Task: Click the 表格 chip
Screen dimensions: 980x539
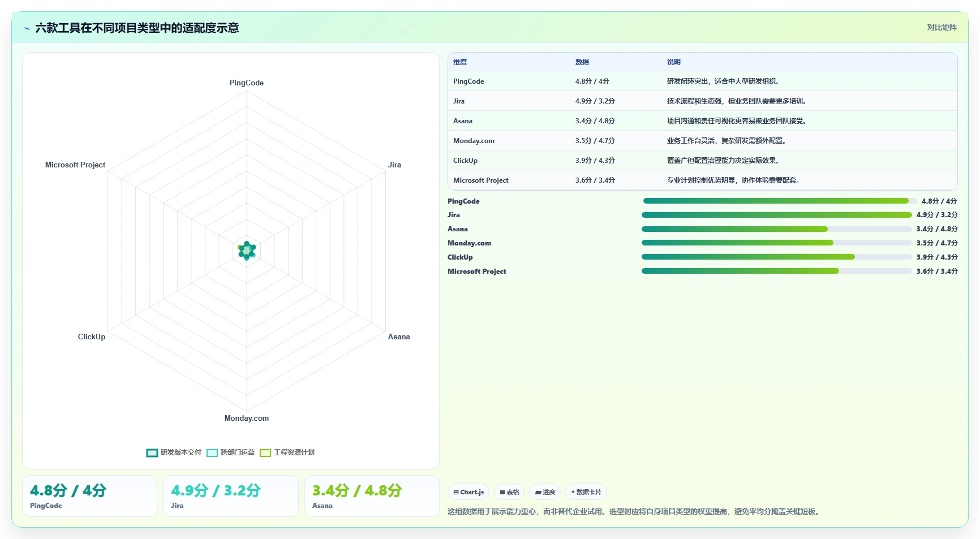Action: [509, 492]
